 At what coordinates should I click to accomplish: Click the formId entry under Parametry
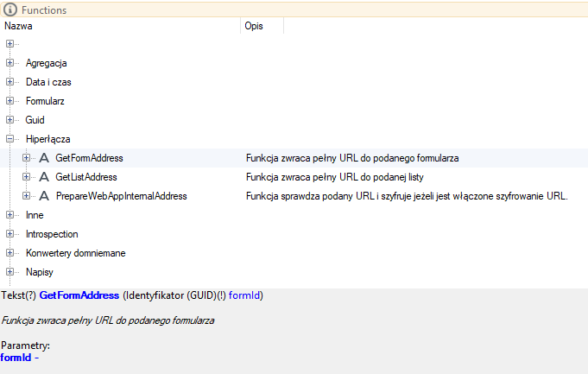tap(16, 358)
